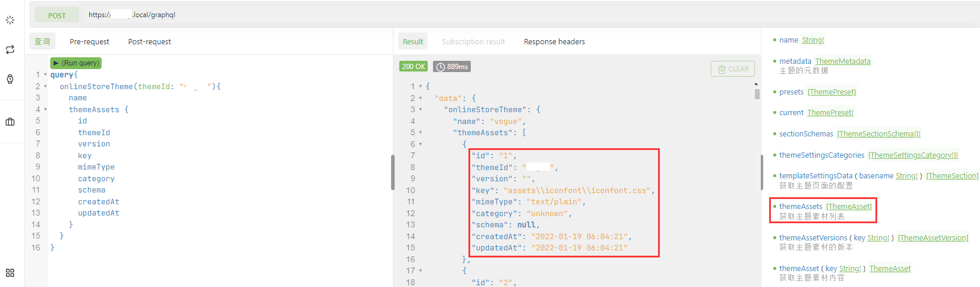Click the refresh arrows icon in sidebar
The image size is (980, 287).
point(10,50)
